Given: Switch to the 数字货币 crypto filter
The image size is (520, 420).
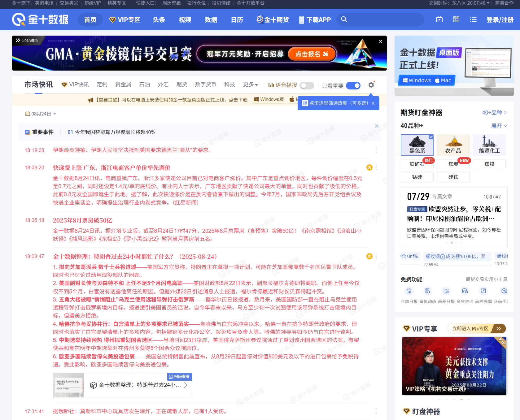Looking at the screenshot, I should tap(206, 84).
